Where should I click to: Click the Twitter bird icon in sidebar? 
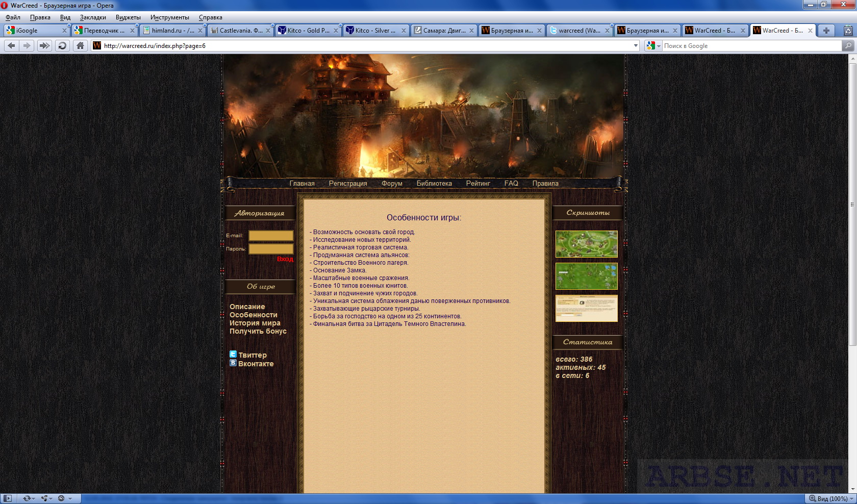click(x=233, y=354)
